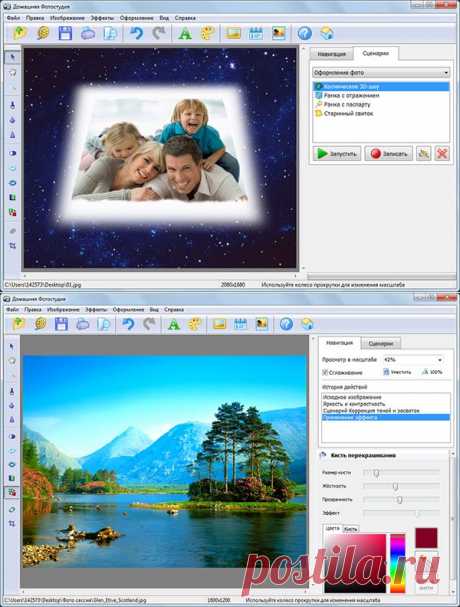Viewport: 460px width, 607px height.
Task: Select Сценарий Коррекция теней history entry
Action: [386, 410]
